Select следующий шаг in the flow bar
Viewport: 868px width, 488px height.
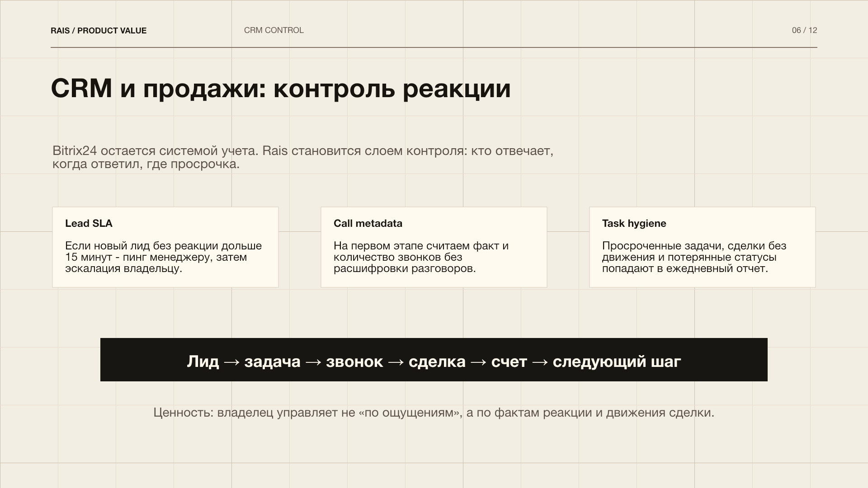(x=617, y=361)
